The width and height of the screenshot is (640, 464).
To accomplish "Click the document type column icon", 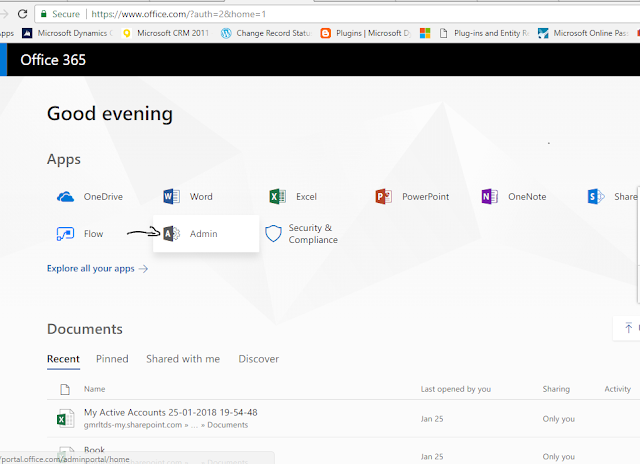I will point(65,389).
